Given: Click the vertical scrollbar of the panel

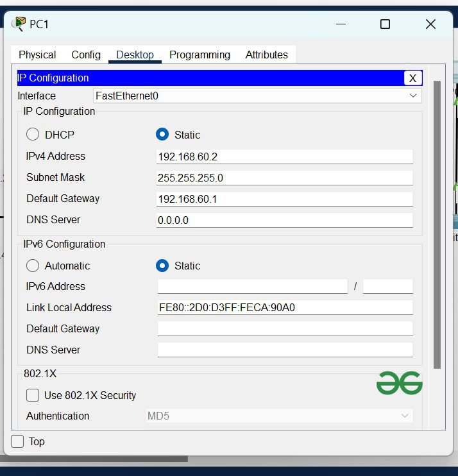Looking at the screenshot, I should point(437,225).
